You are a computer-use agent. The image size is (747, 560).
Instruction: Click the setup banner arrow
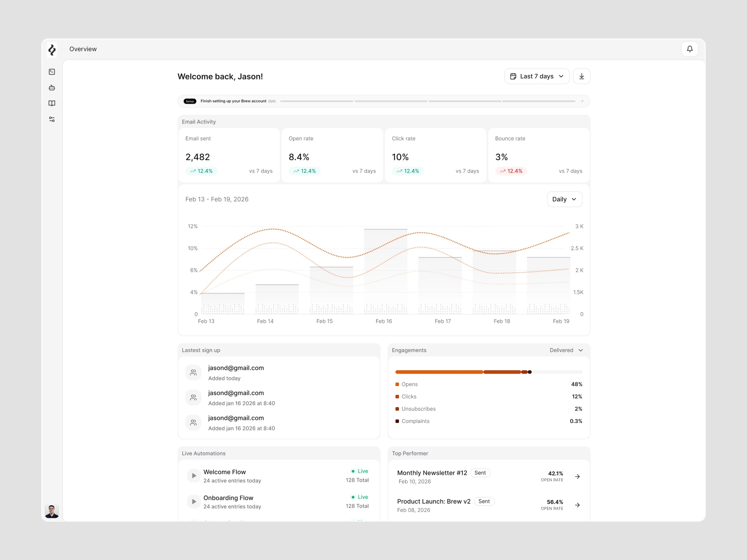(582, 101)
